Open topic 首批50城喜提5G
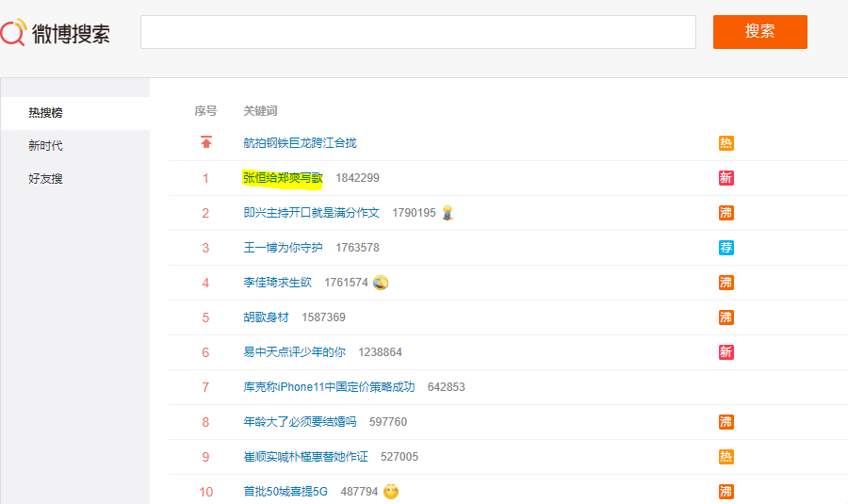 pos(285,492)
